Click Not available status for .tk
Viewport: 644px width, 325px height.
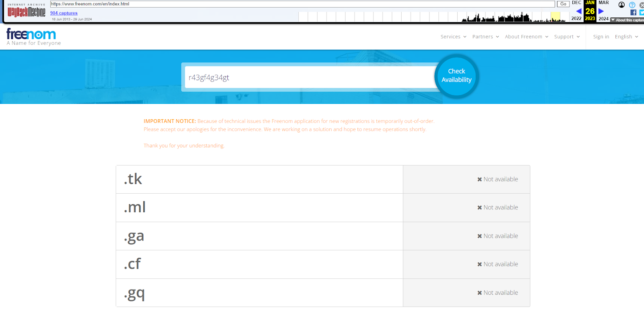497,179
